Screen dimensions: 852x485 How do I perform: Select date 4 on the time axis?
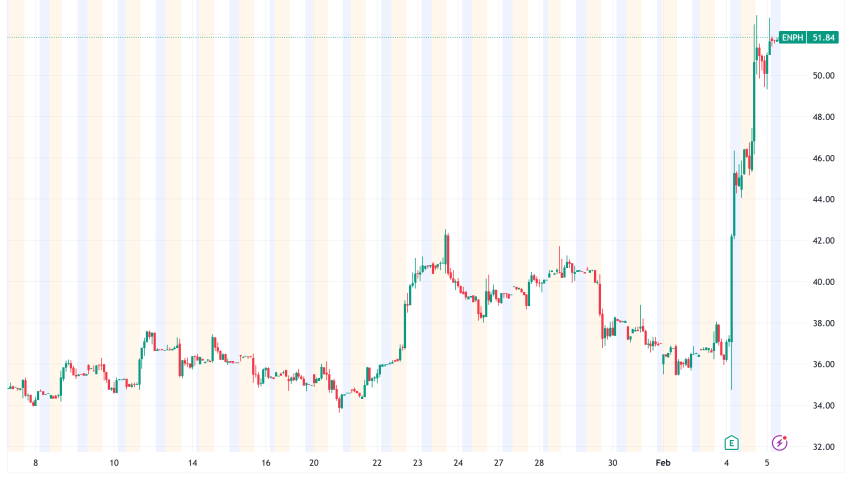[727, 464]
